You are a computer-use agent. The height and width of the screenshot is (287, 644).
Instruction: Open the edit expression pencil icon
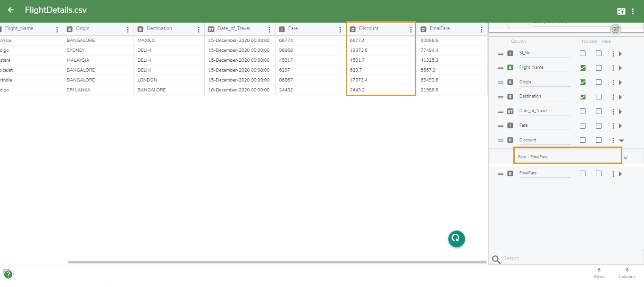click(x=615, y=29)
